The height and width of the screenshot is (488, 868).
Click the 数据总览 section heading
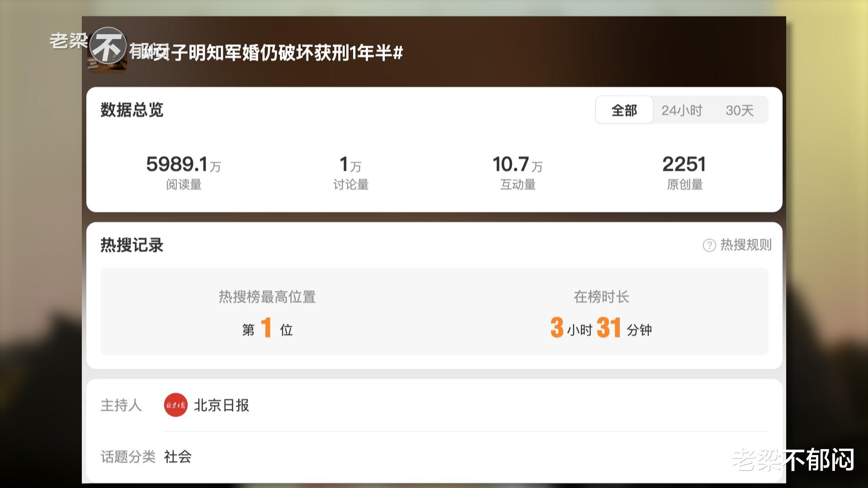pos(132,110)
